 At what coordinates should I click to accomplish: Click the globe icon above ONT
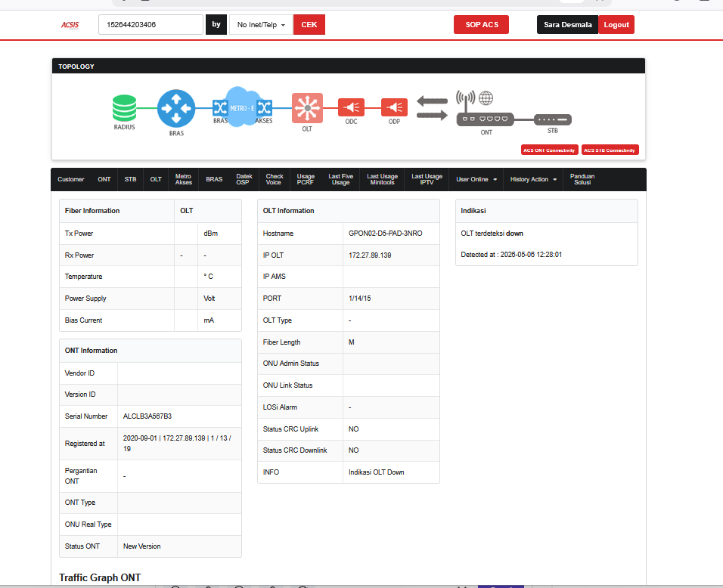[486, 97]
